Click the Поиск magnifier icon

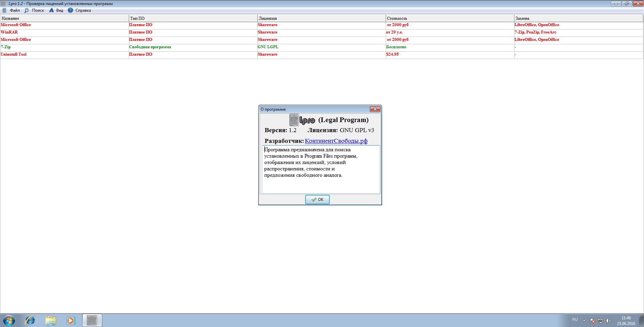(26, 10)
